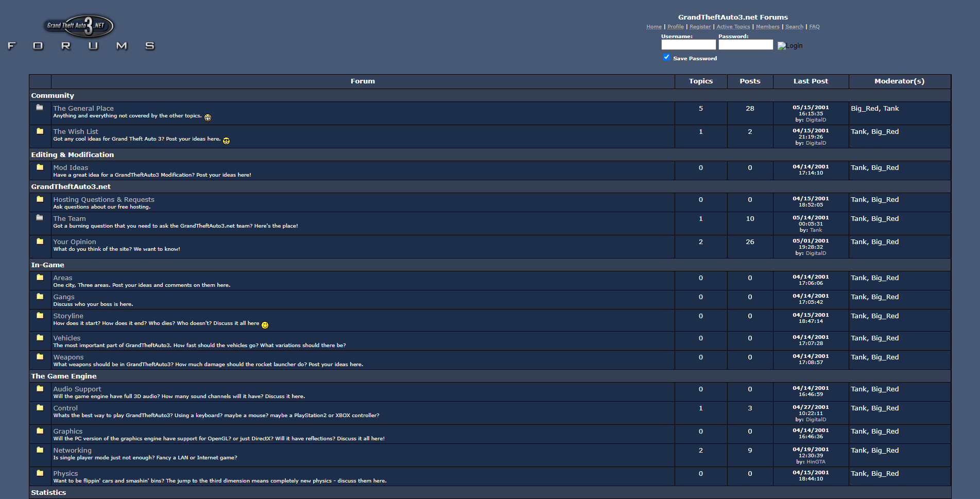Click folder icon beside The Team
980x499 pixels.
pos(40,218)
